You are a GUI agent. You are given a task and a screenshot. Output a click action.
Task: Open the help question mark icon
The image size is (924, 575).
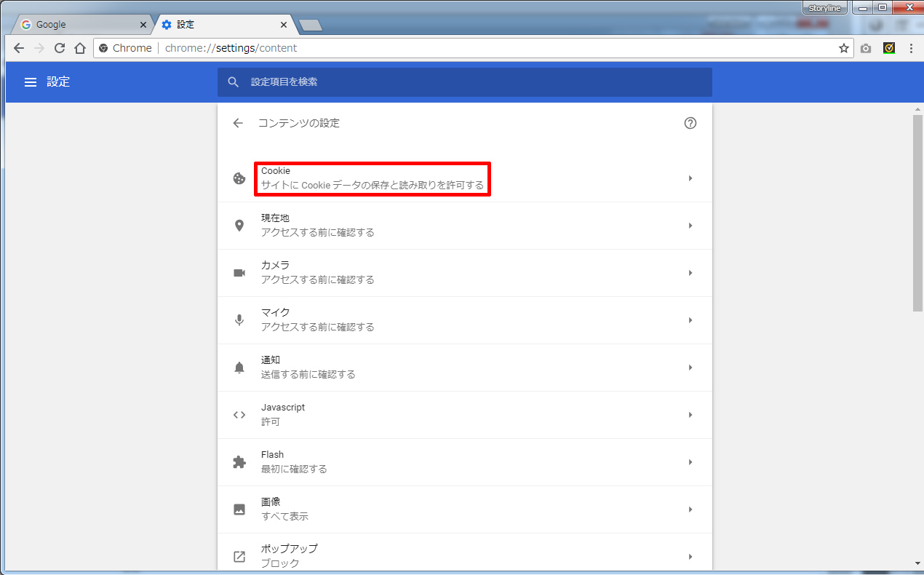pos(690,123)
